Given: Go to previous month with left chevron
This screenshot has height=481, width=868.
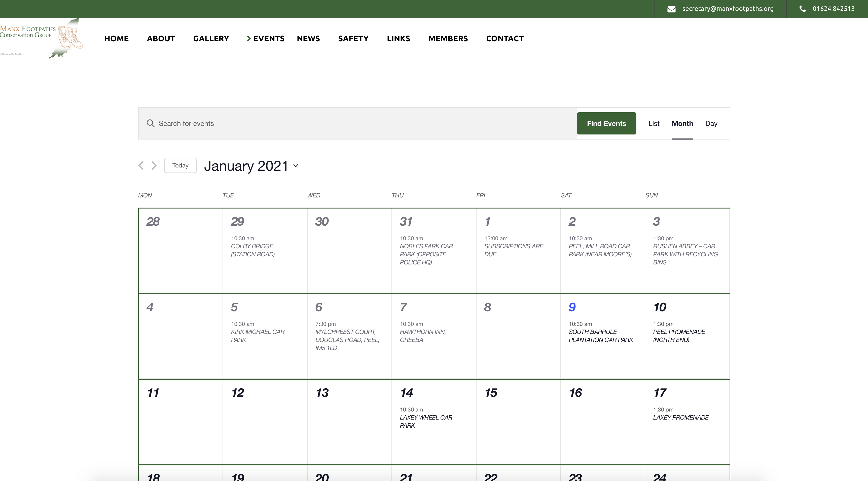Looking at the screenshot, I should [x=141, y=165].
